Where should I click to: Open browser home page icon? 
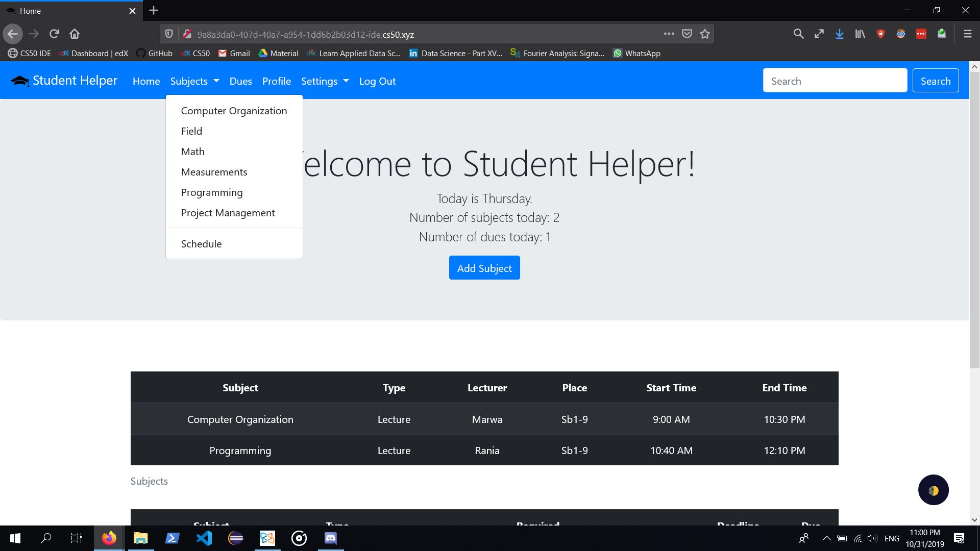pyautogui.click(x=75, y=34)
